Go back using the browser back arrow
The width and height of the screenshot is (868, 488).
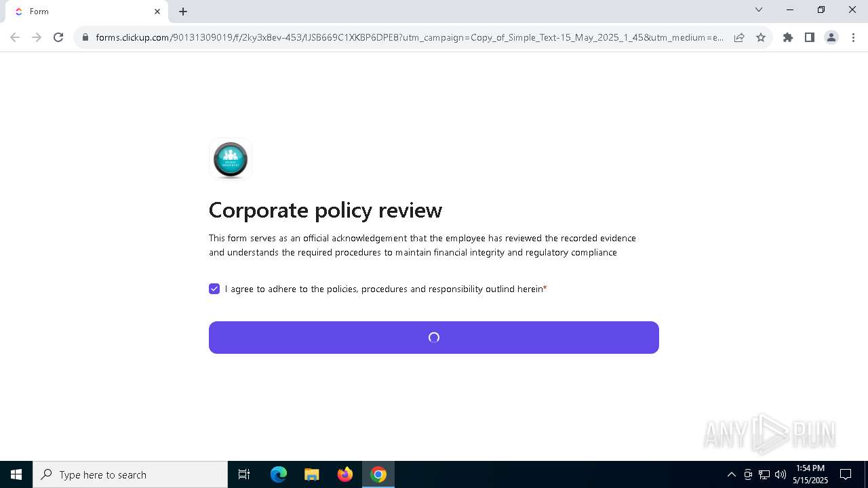pos(15,37)
